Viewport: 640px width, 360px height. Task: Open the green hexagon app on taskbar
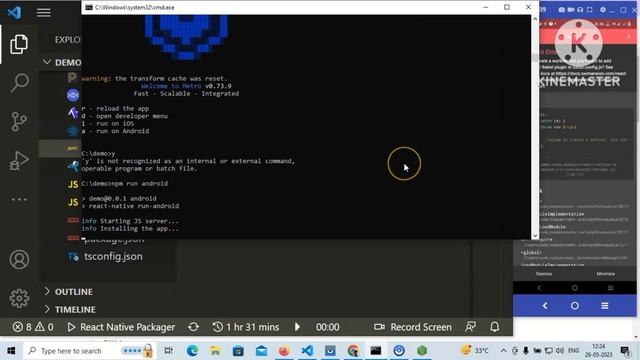422,351
